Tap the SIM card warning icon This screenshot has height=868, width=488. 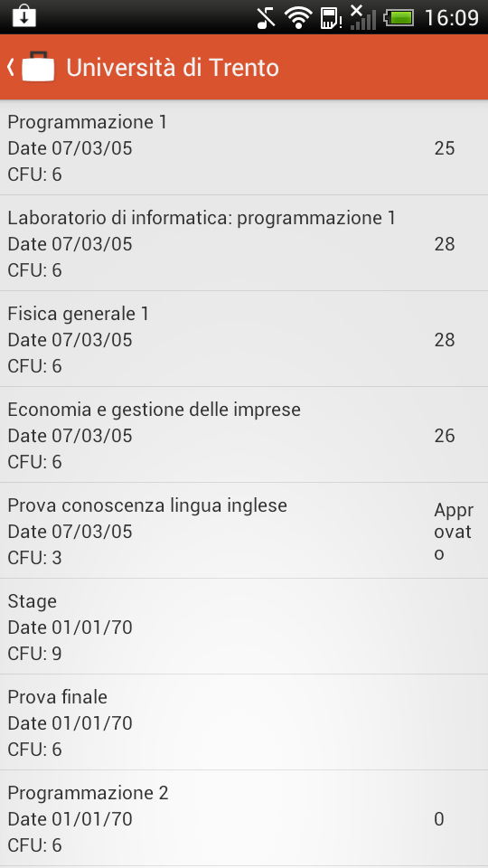point(331,18)
